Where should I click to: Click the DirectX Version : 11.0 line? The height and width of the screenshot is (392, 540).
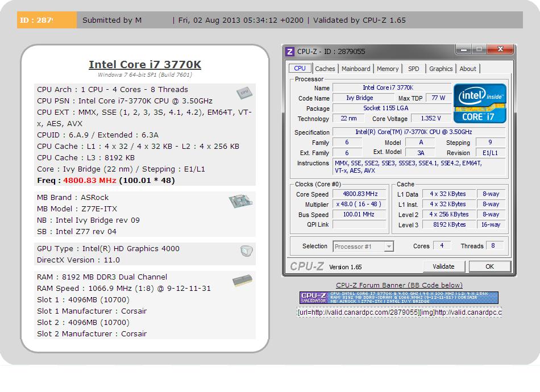pyautogui.click(x=78, y=260)
